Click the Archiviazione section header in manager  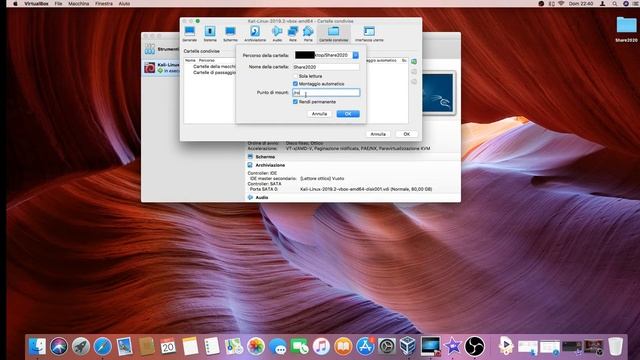tap(270, 165)
